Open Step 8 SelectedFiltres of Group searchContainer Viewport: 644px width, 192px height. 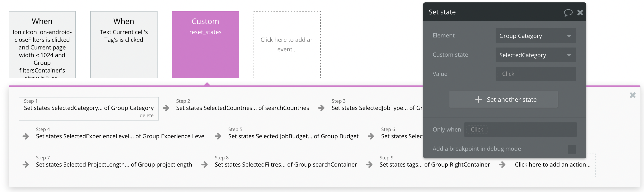click(x=286, y=164)
